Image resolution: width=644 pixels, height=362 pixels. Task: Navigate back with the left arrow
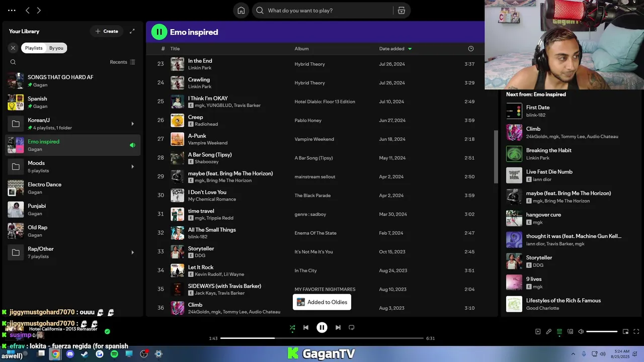tap(28, 10)
